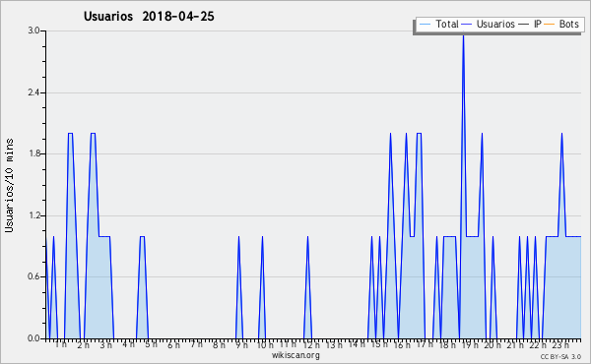
Task: Click the 18 h x-axis label
Action: tap(447, 344)
